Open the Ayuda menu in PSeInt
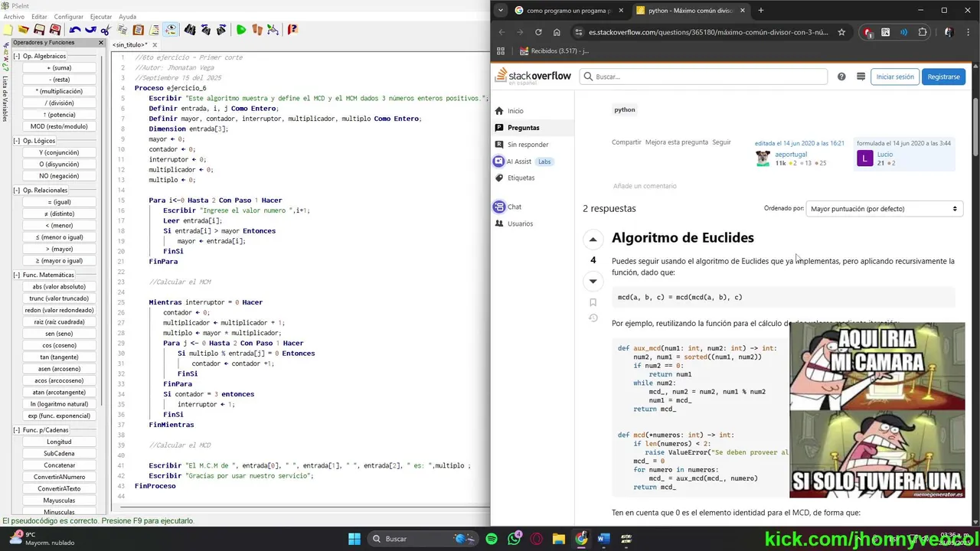980x551 pixels. click(x=127, y=16)
